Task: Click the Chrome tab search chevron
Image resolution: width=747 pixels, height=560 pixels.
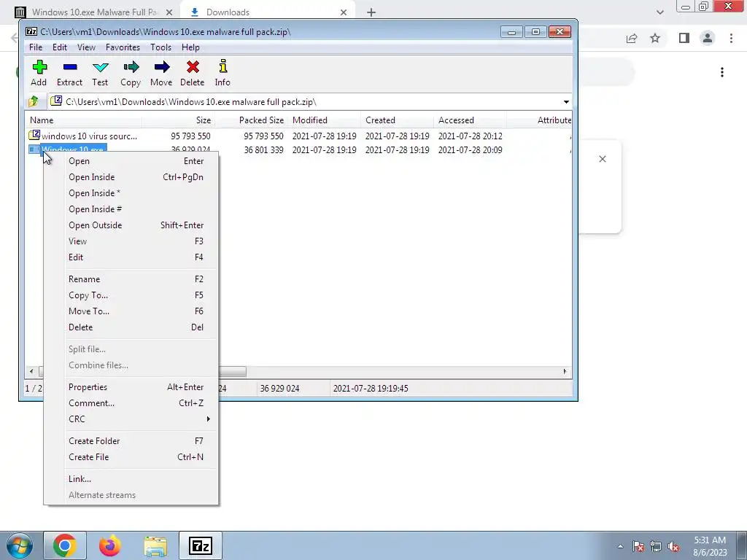Action: pos(659,12)
